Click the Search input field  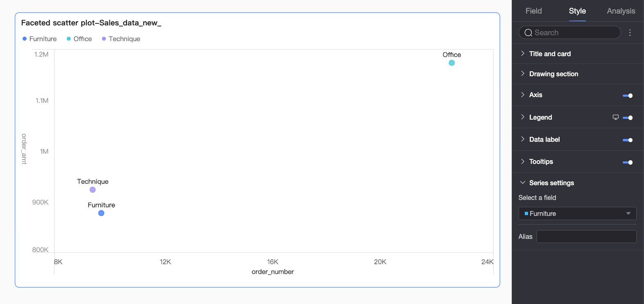(x=570, y=33)
